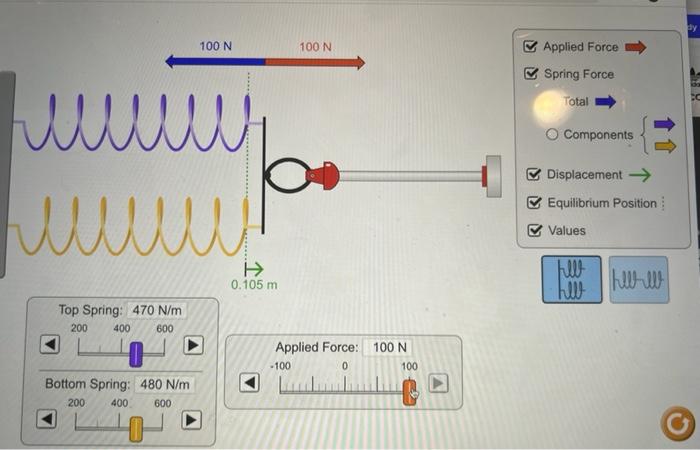This screenshot has height=450, width=700.
Task: Click the purple Top Spring slider thumb
Action: click(x=136, y=354)
